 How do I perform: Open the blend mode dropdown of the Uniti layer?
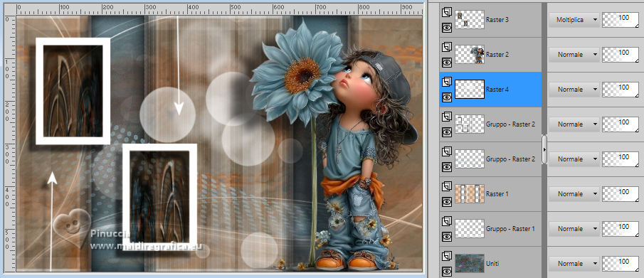click(574, 264)
